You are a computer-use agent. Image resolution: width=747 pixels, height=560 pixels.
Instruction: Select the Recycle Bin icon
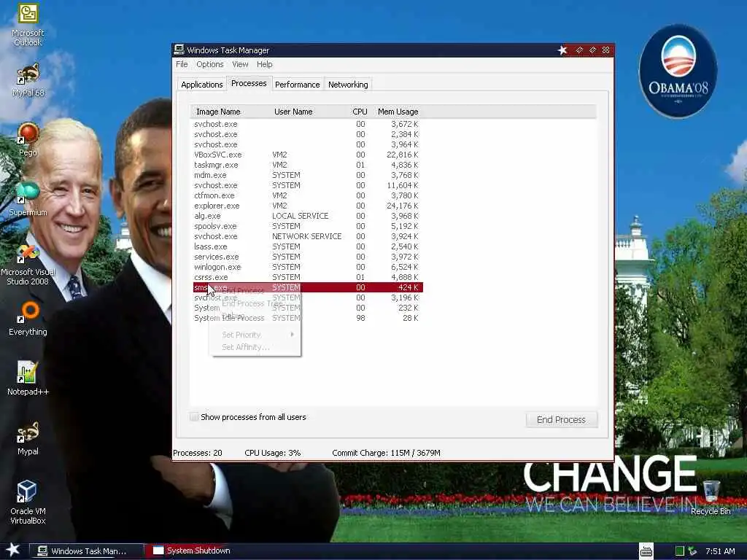tap(711, 498)
